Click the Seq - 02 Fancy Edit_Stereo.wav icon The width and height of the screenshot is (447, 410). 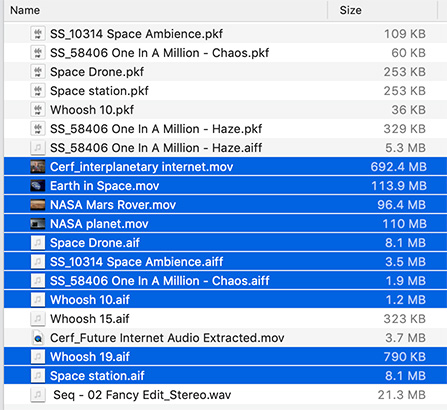38,395
